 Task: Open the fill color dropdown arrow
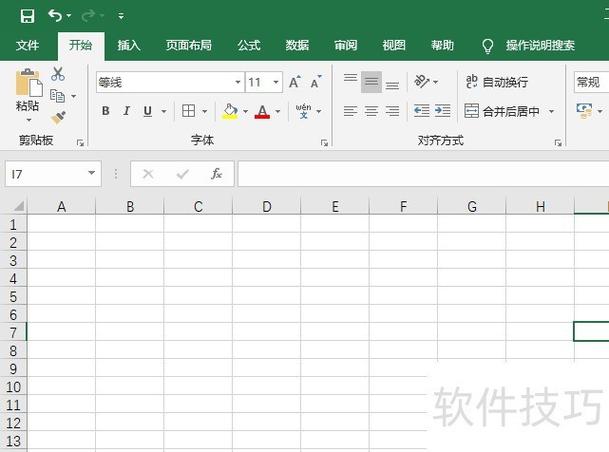point(245,111)
